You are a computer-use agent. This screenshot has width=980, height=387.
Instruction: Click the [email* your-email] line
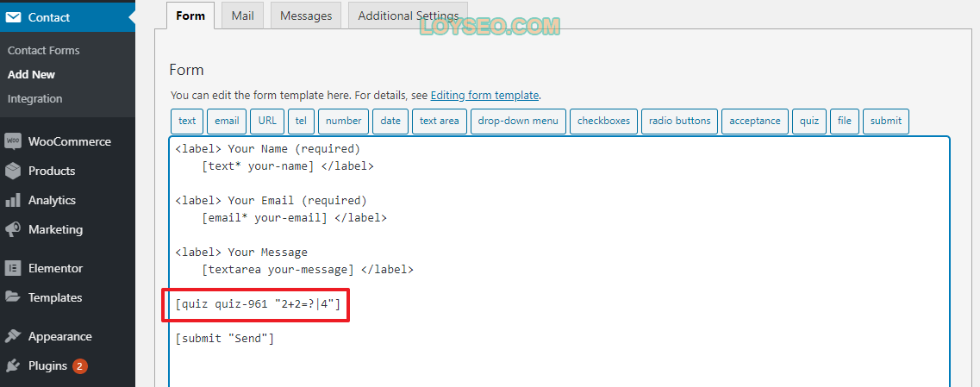pos(295,218)
